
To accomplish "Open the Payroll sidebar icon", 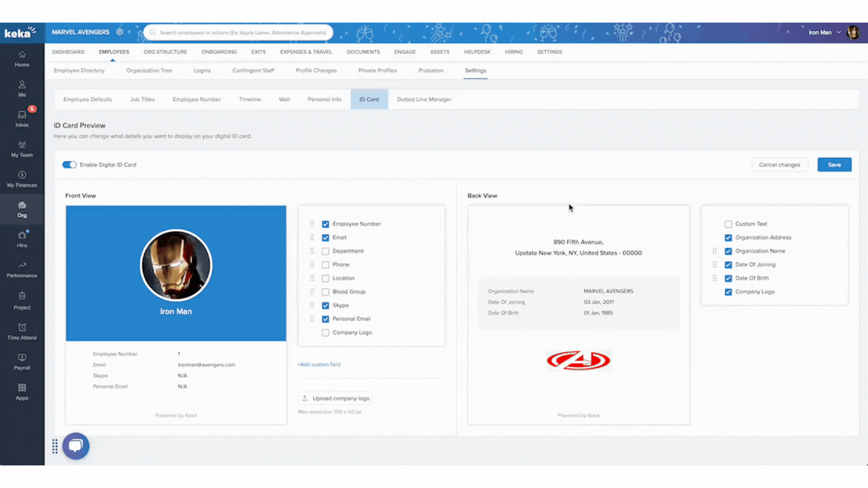I will 22,358.
